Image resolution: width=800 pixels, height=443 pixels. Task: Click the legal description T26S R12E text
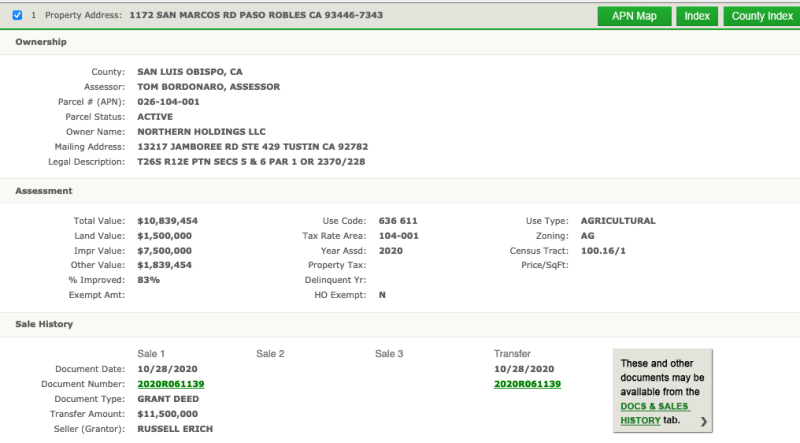coord(251,162)
